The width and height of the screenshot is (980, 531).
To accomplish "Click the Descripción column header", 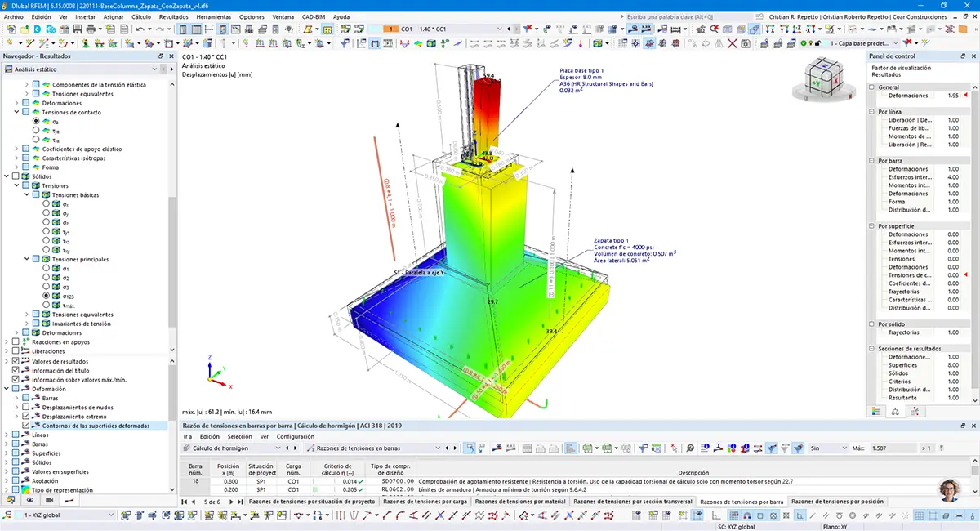I will 693,472.
